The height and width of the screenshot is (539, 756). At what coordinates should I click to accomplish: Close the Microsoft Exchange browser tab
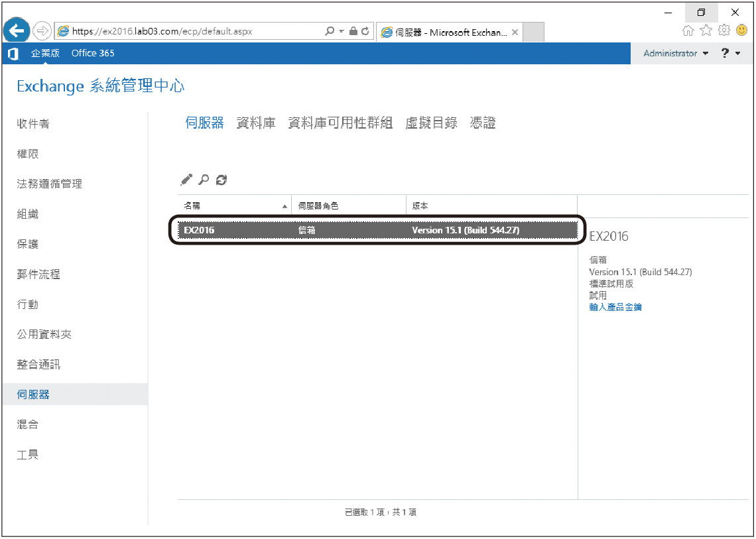point(515,32)
